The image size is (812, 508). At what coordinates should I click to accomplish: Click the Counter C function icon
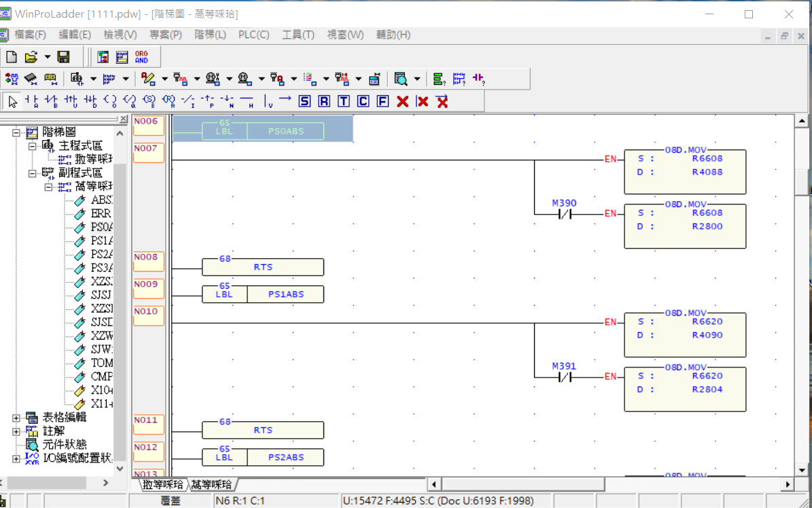point(364,101)
